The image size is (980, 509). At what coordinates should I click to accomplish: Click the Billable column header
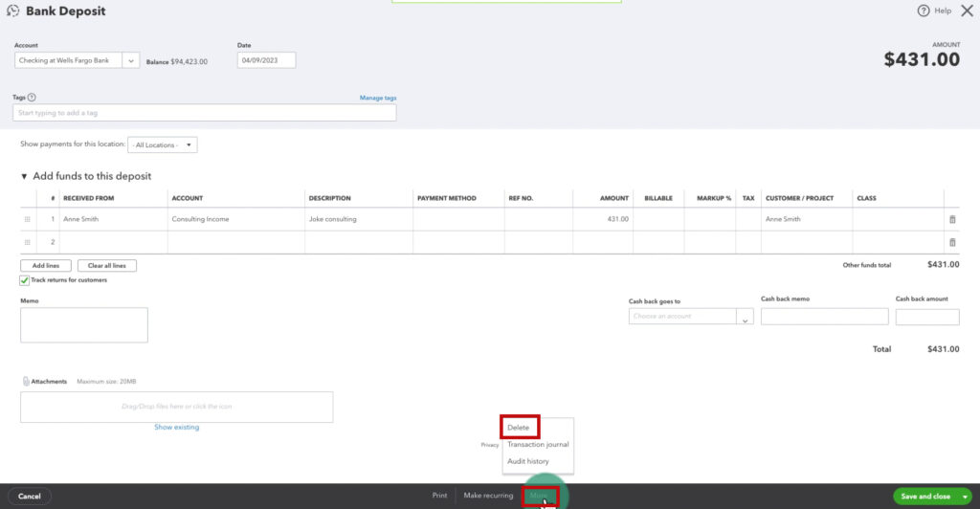click(x=658, y=198)
